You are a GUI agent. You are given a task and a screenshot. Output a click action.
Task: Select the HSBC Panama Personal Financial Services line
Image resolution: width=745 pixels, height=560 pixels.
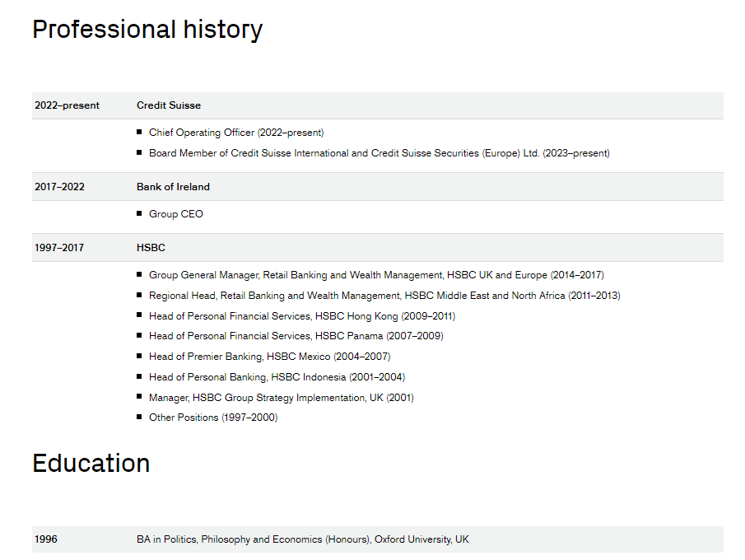coord(296,336)
